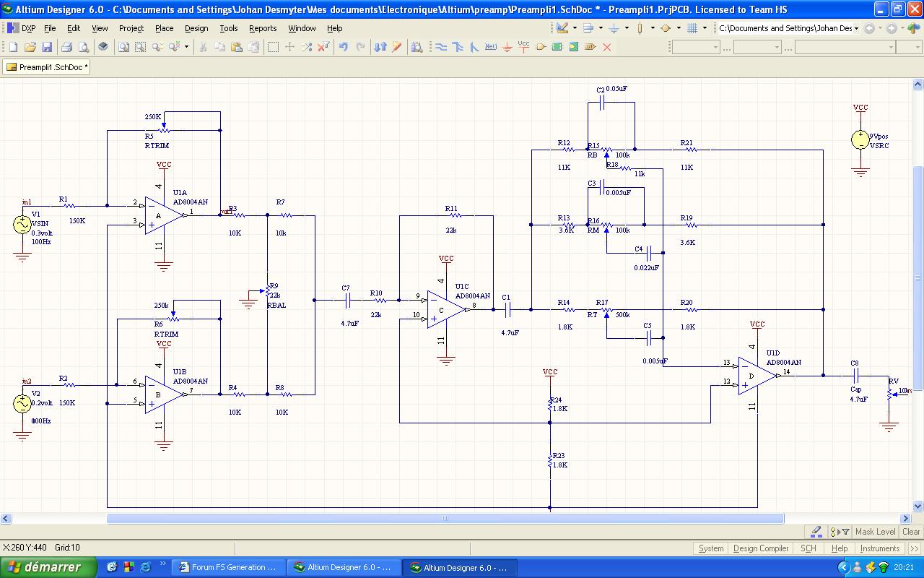The image size is (924, 578).
Task: Save the schematic with the floppy disk icon
Action: 47,47
